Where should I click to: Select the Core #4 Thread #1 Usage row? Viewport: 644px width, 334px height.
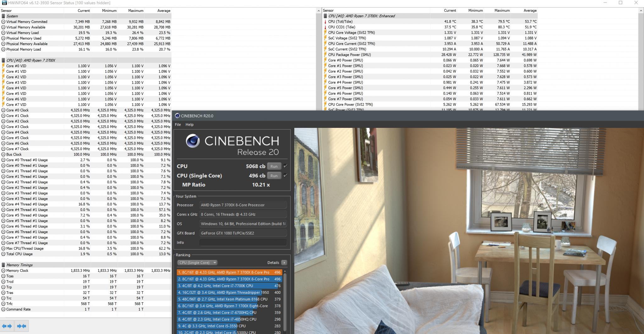coord(86,210)
